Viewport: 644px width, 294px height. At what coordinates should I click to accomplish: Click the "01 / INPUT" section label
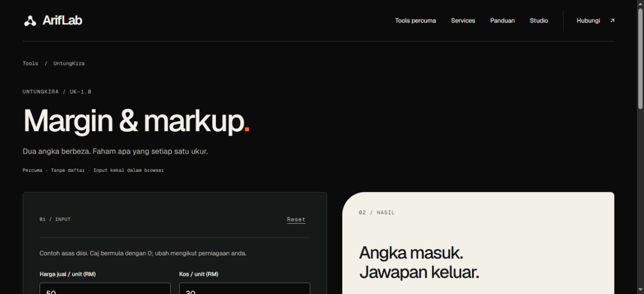pos(55,220)
